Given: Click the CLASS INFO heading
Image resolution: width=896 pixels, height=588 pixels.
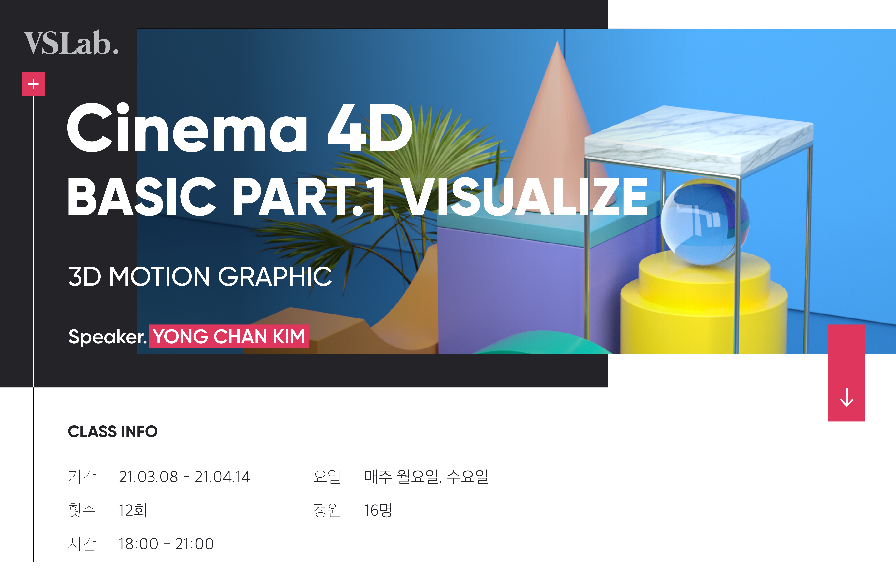Looking at the screenshot, I should (113, 431).
